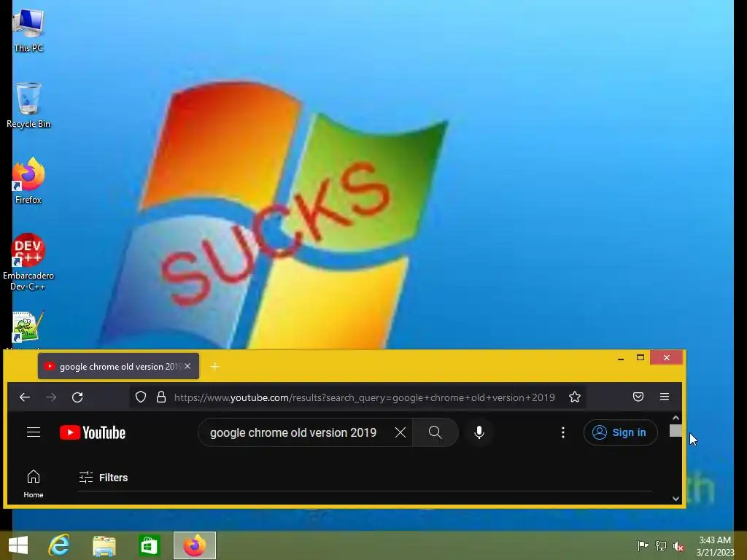Open File Explorer from taskbar

tap(104, 545)
